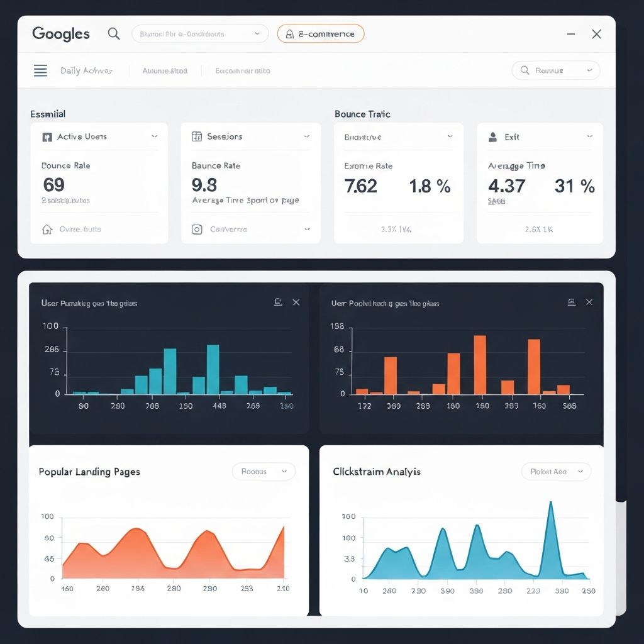Click the export icon on User Tracking chart
Screen dimensions: 644x644
pos(278,302)
